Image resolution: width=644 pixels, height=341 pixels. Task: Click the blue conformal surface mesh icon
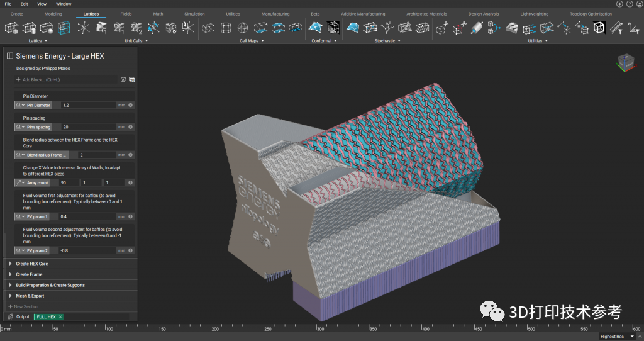pos(316,28)
